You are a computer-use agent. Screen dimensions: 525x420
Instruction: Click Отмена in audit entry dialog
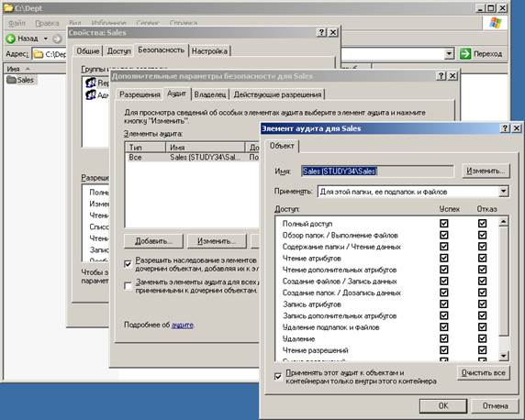pyautogui.click(x=495, y=405)
